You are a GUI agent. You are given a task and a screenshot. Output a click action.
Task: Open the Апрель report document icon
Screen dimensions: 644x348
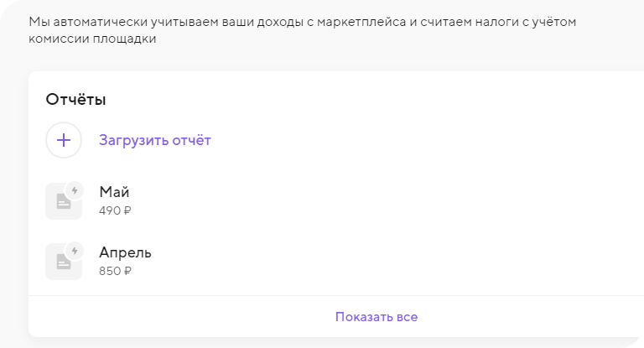(62, 263)
